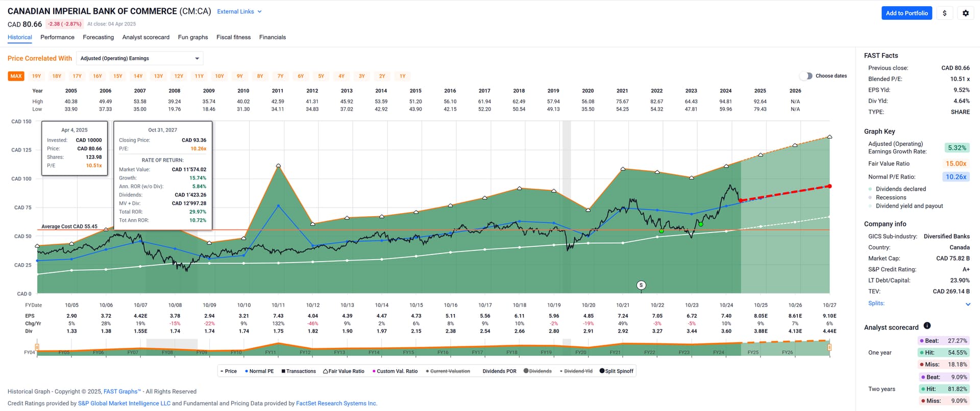The width and height of the screenshot is (980, 411).
Task: Select the 1Y time range
Action: (x=403, y=76)
